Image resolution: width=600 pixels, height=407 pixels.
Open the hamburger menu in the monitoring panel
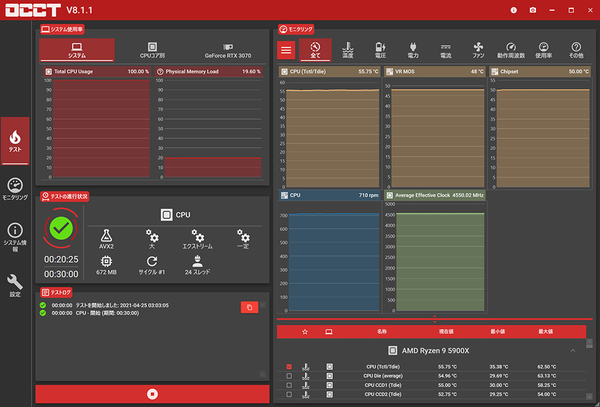coord(286,50)
